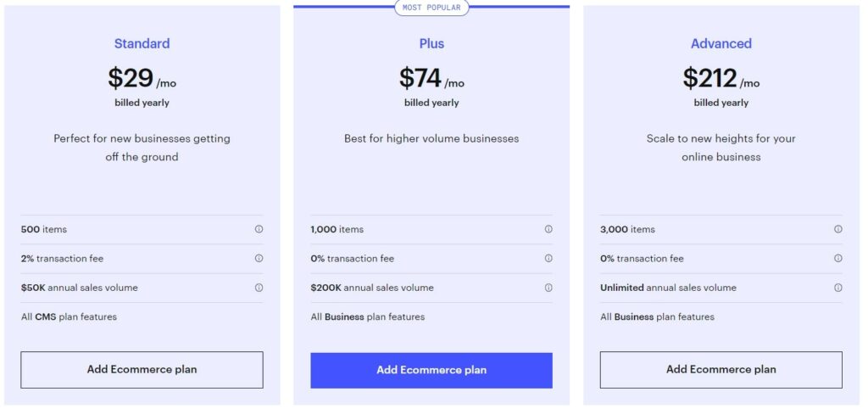Click info icon beside 500 items
This screenshot has width=868, height=414.
pos(259,229)
